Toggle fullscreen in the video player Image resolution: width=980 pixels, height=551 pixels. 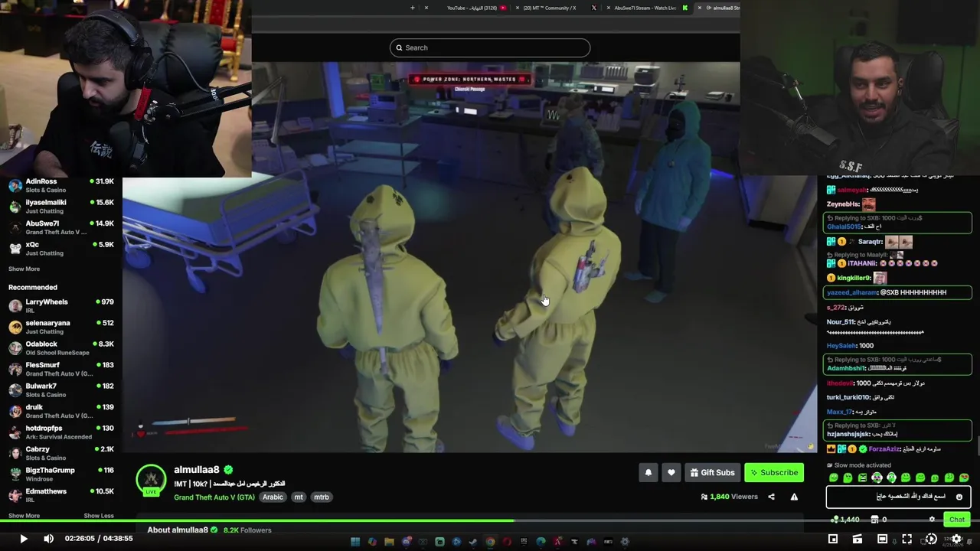(906, 539)
